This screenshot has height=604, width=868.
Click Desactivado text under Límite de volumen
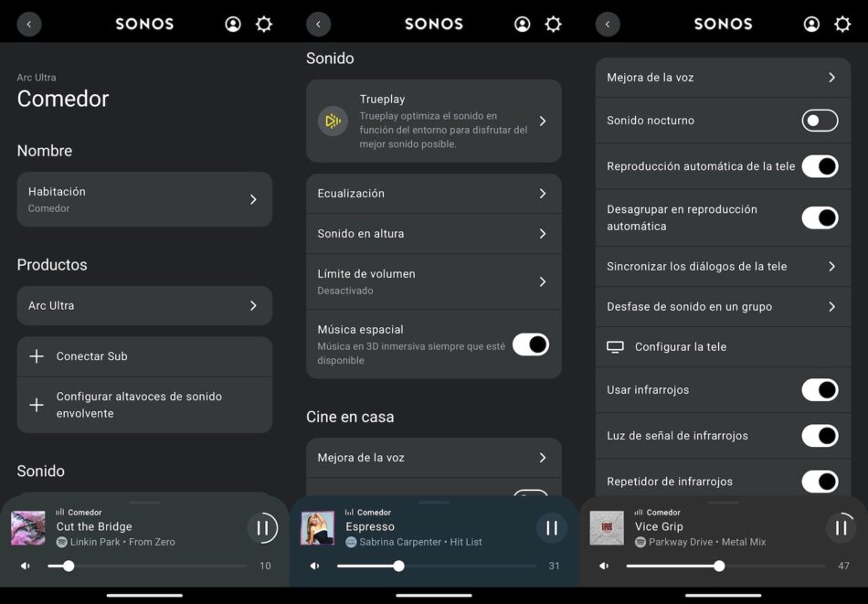tap(344, 291)
